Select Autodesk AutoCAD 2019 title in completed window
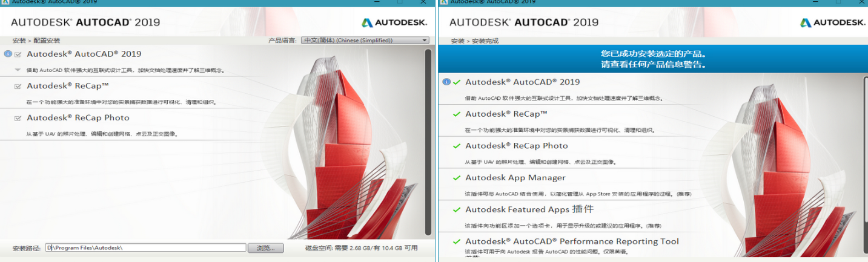Screen dimensions: 868x262 click(x=522, y=82)
